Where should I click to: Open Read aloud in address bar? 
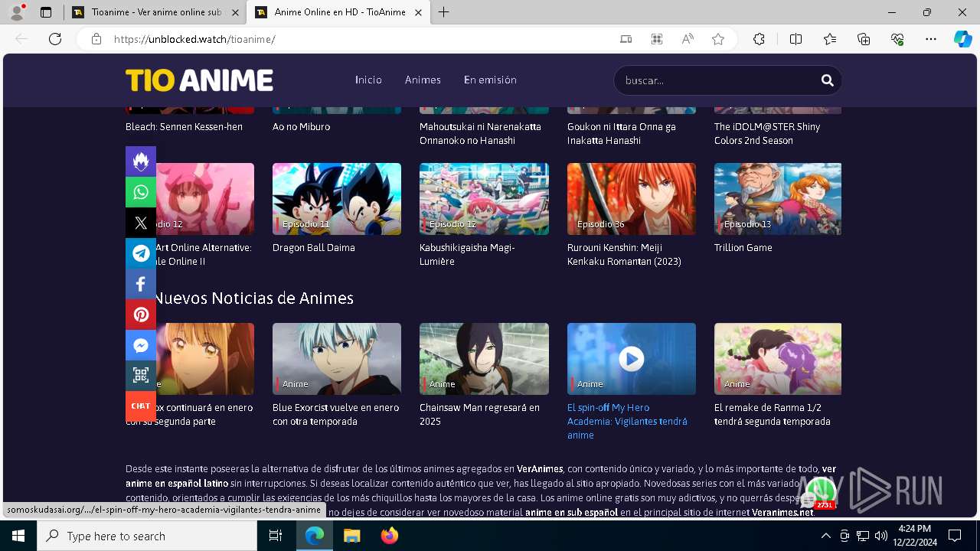688,39
